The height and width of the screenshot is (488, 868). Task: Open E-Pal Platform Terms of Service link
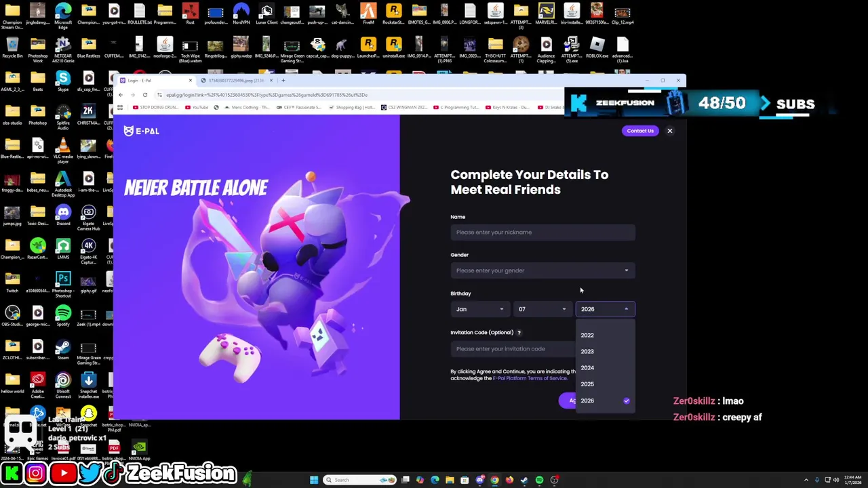(530, 378)
